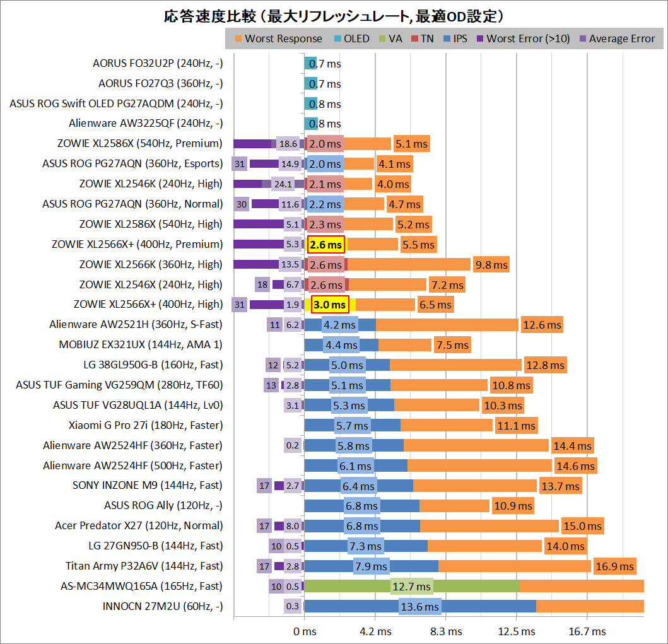668x644 pixels.
Task: Select the 'Worst Response' legend label
Action: pos(284,38)
